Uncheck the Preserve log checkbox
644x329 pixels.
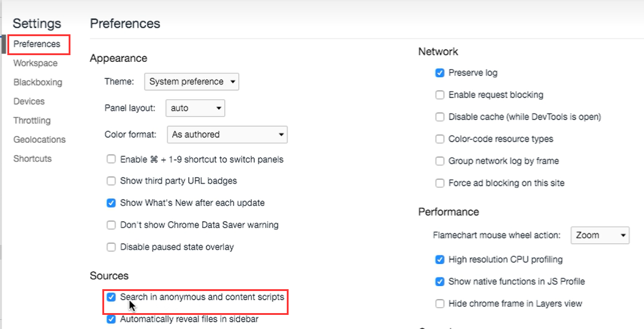(440, 73)
